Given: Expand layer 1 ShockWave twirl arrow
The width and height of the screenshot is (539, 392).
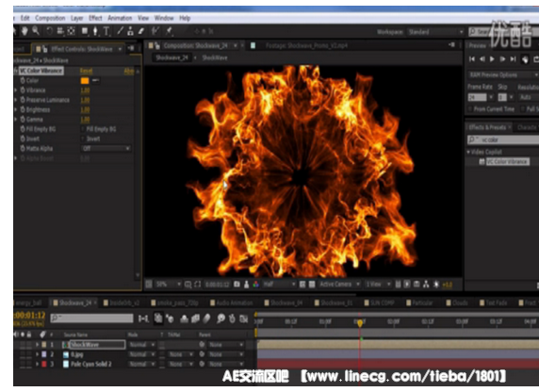Looking at the screenshot, I should click(x=37, y=345).
